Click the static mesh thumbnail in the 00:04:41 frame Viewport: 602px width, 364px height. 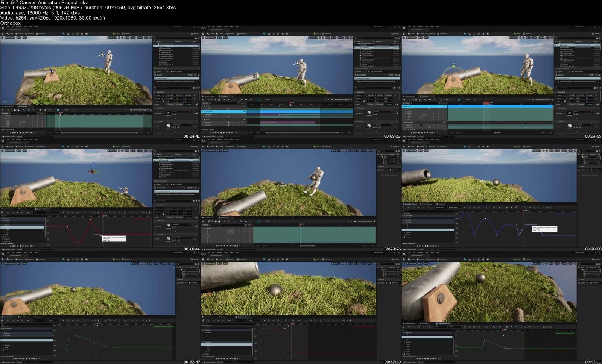click(x=169, y=112)
